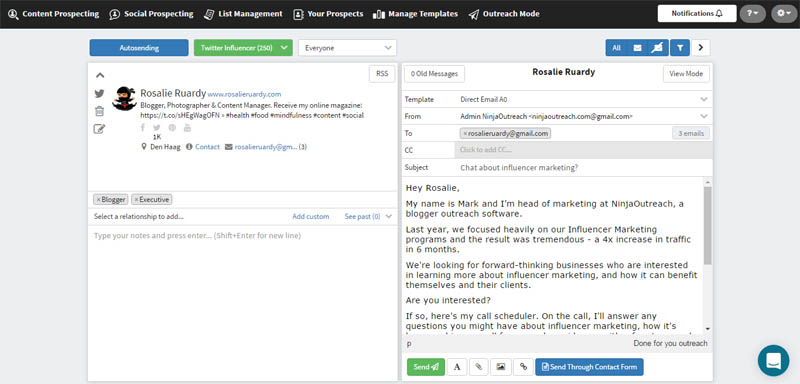Open the settings gear dropdown
Screen dimensions: 800x384
(784, 14)
